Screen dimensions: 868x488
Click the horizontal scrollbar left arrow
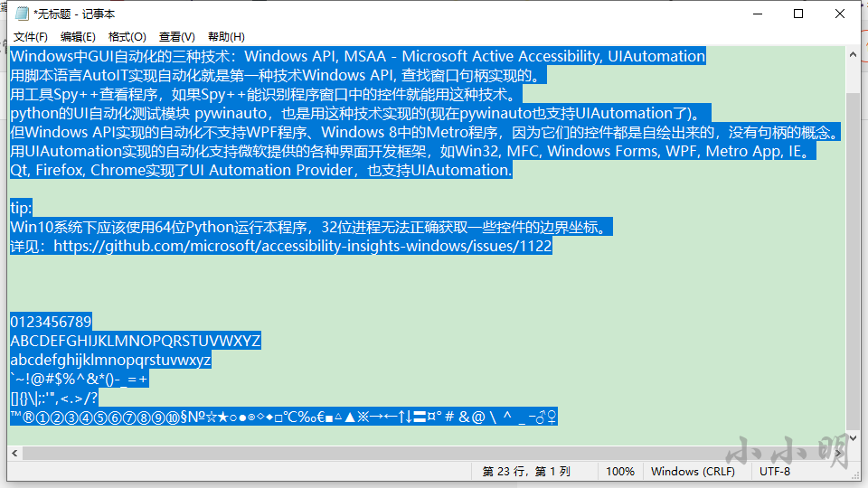15,453
